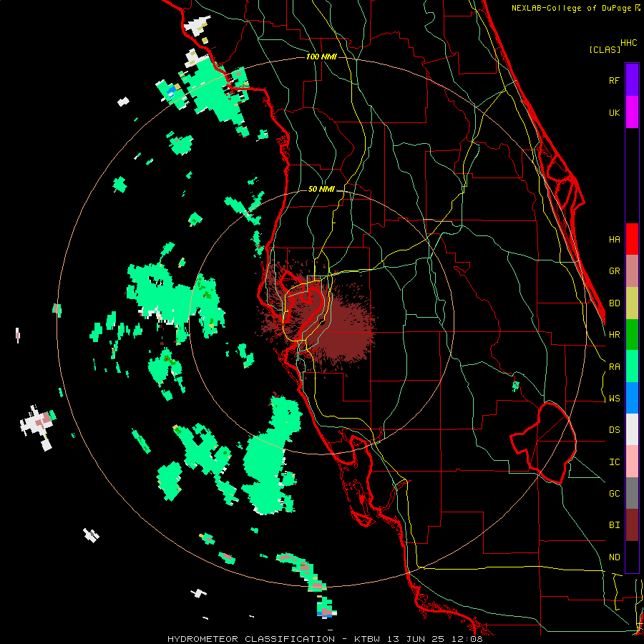Click the GC gray legend swatch
The width and height of the screenshot is (644, 644).
point(632,493)
